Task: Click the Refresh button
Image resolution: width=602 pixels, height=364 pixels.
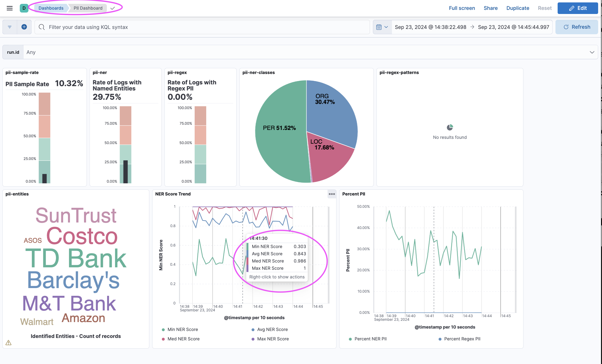Action: coord(577,27)
